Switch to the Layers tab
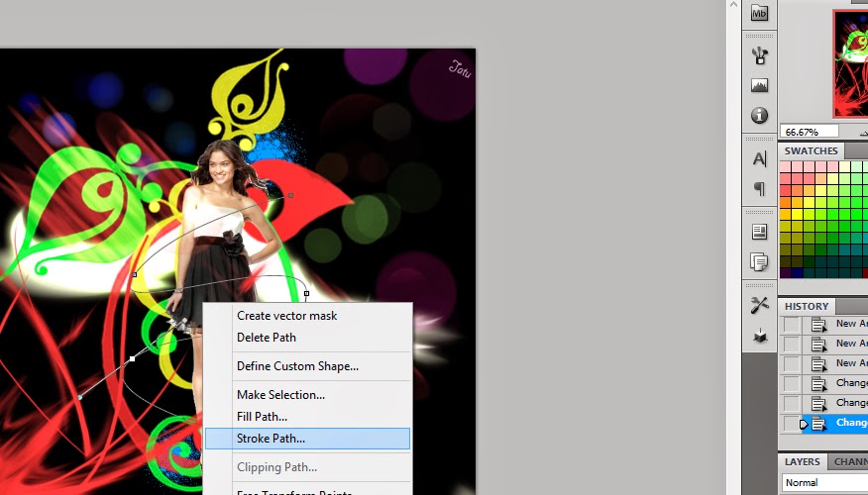The height and width of the screenshot is (495, 868). pos(803,461)
